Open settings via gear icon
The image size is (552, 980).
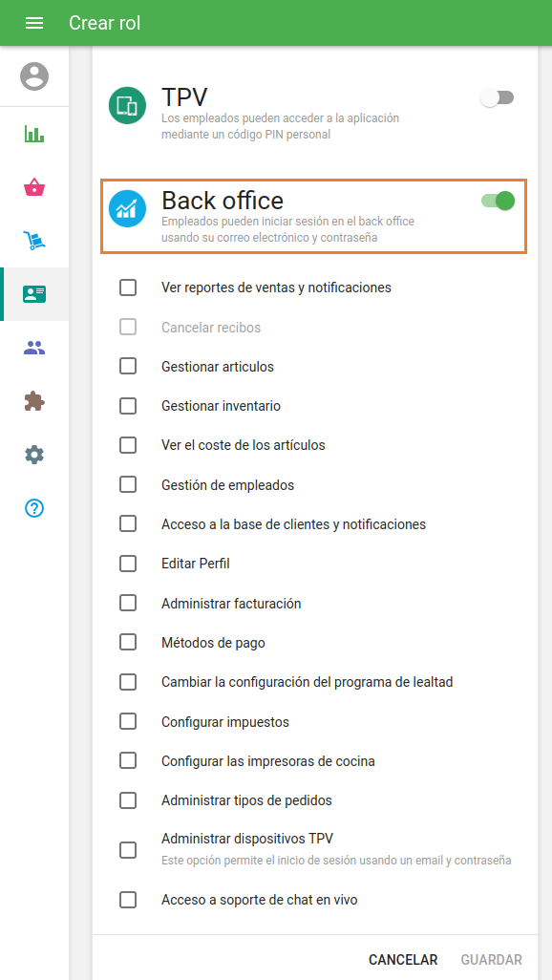pos(34,455)
